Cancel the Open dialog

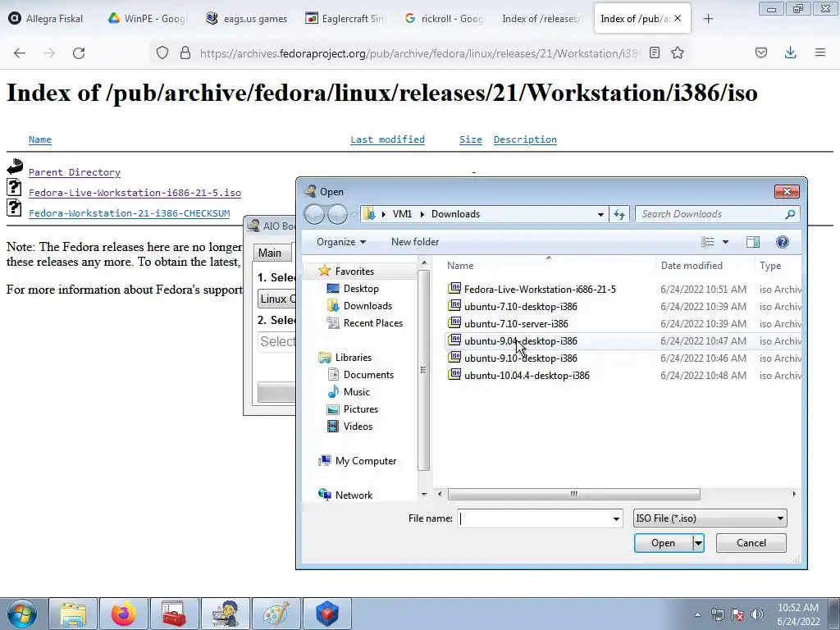click(x=751, y=543)
